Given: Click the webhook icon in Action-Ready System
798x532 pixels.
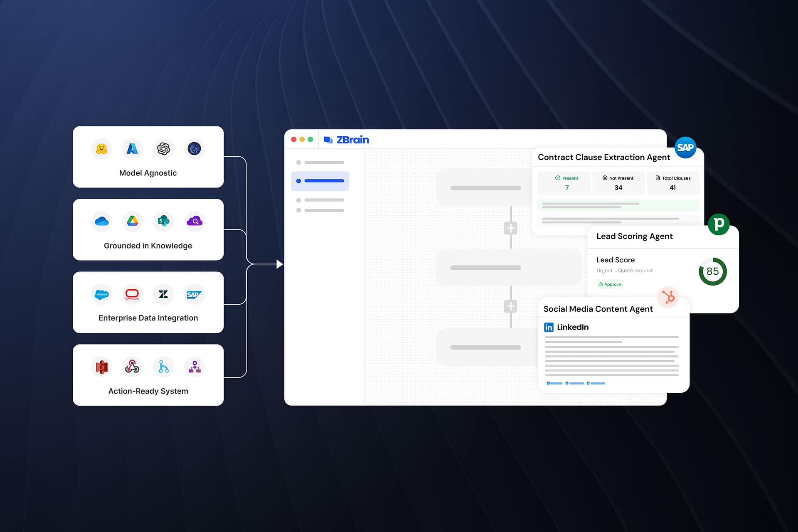Looking at the screenshot, I should [x=132, y=367].
